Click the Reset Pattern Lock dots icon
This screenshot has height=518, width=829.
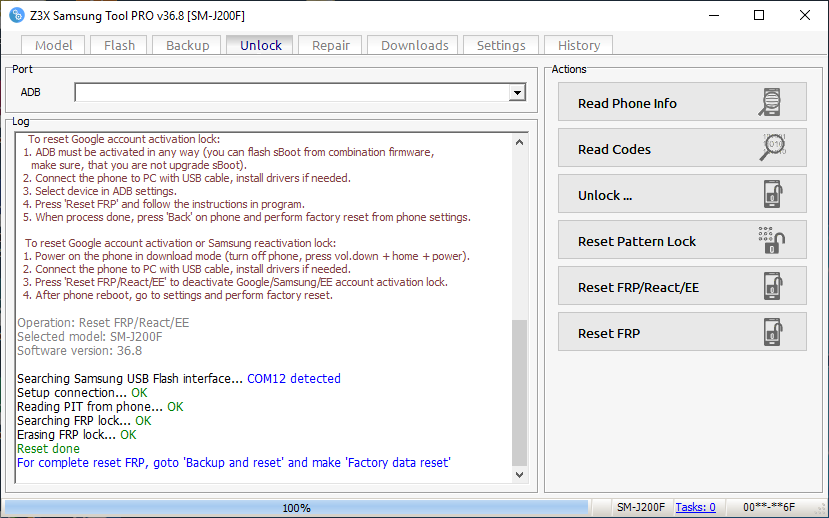[771, 240]
